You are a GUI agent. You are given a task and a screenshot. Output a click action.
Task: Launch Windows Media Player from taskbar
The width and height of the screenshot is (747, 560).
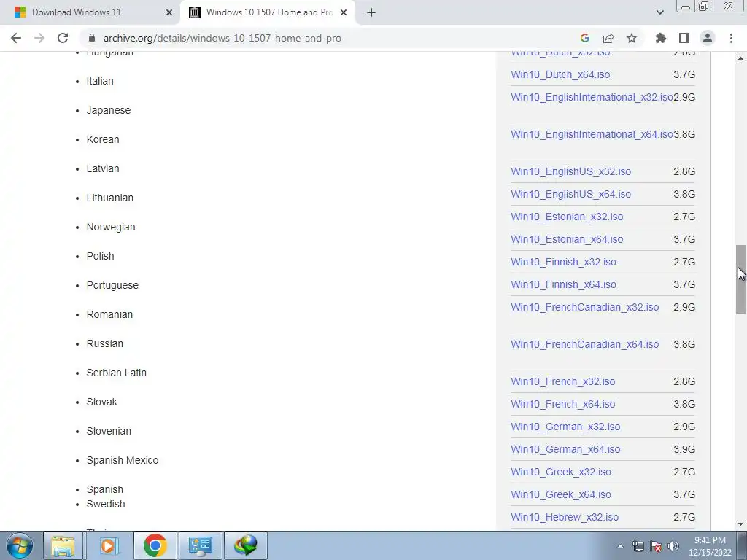click(109, 545)
